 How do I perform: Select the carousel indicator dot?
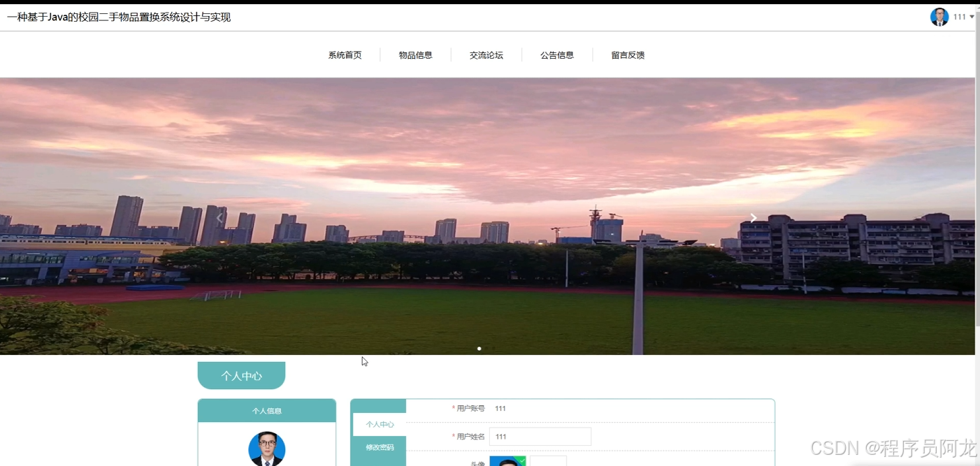479,348
